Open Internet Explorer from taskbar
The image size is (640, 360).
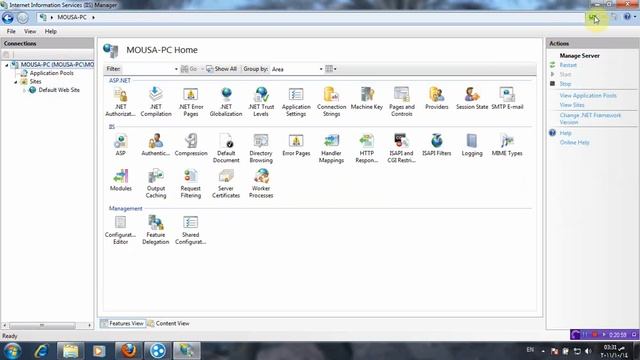[x=41, y=351]
